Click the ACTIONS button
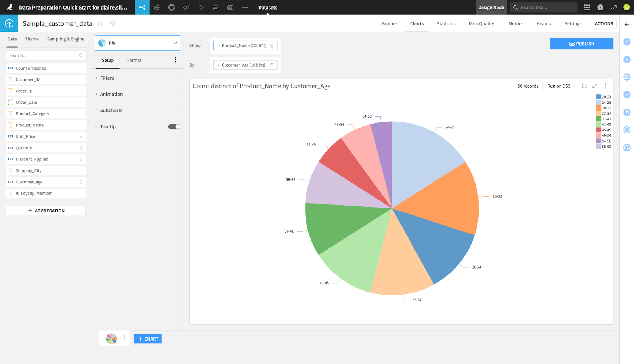Image resolution: width=634 pixels, height=364 pixels. [x=603, y=23]
